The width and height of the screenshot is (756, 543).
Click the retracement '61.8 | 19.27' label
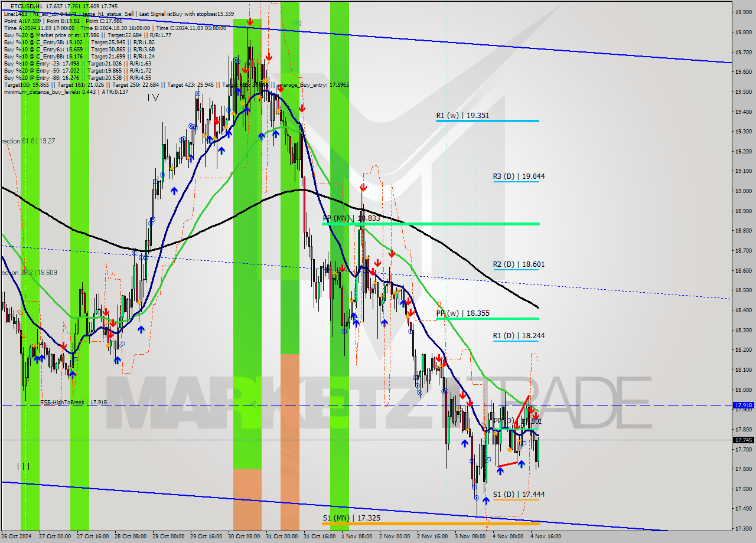[x=28, y=141]
